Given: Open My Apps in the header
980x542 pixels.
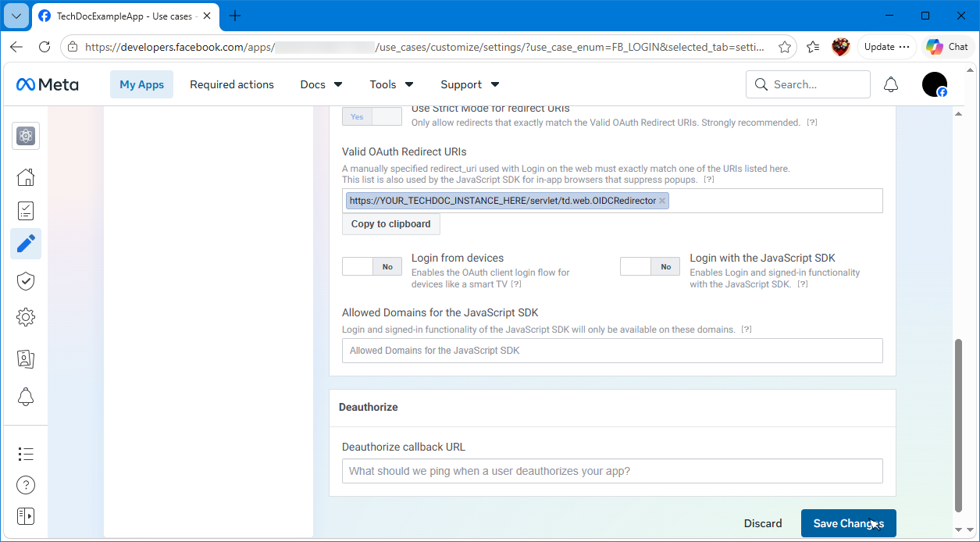Looking at the screenshot, I should [141, 84].
